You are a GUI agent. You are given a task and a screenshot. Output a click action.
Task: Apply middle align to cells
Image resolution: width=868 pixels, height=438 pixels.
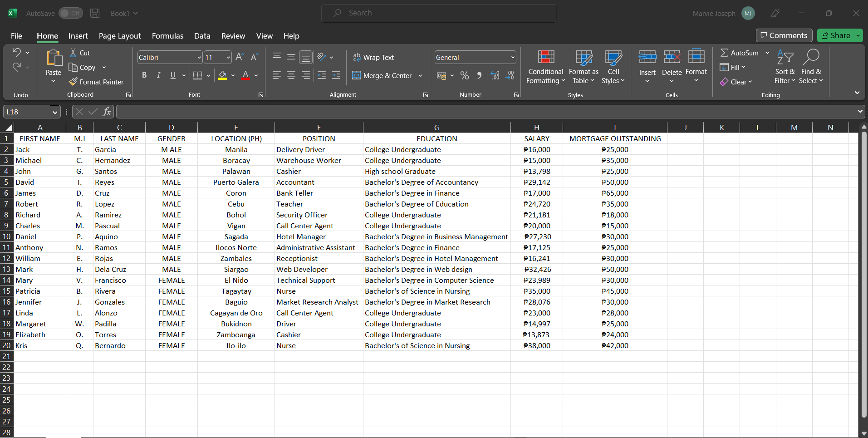coord(291,57)
